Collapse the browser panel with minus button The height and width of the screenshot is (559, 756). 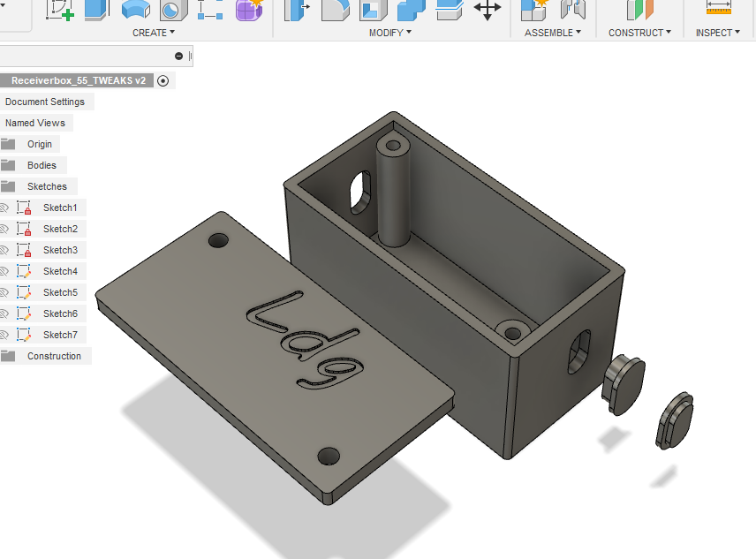[179, 56]
